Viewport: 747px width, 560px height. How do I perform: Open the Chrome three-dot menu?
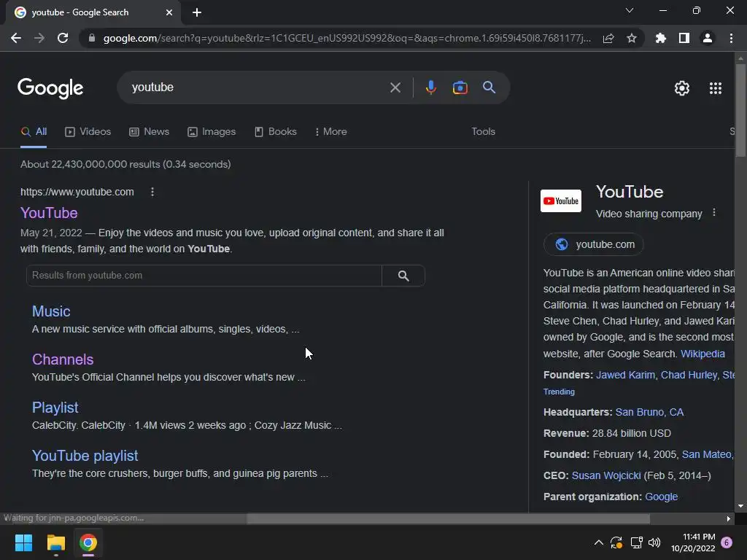[x=731, y=38]
